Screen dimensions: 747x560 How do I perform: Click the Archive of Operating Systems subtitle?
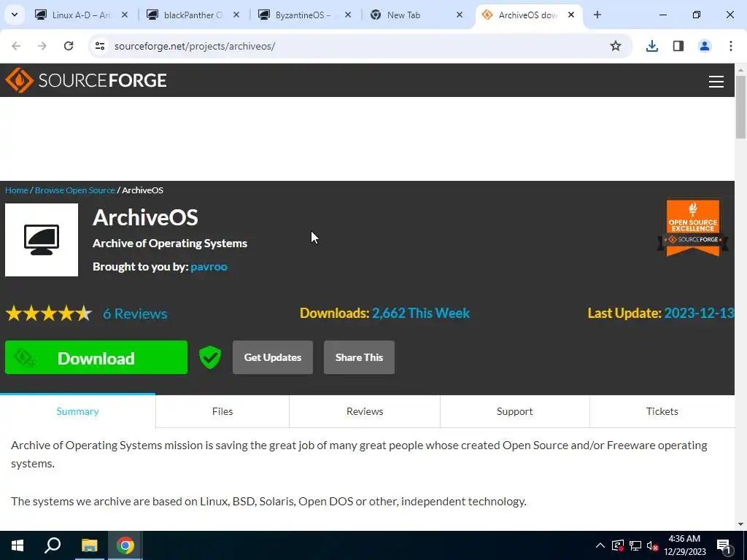click(x=170, y=244)
